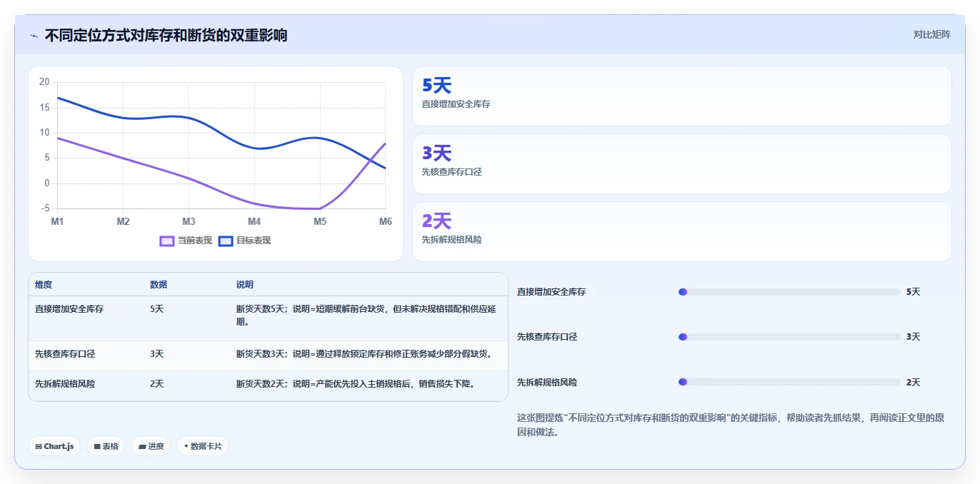Click the 对比矩阵 label in the header

coord(931,34)
